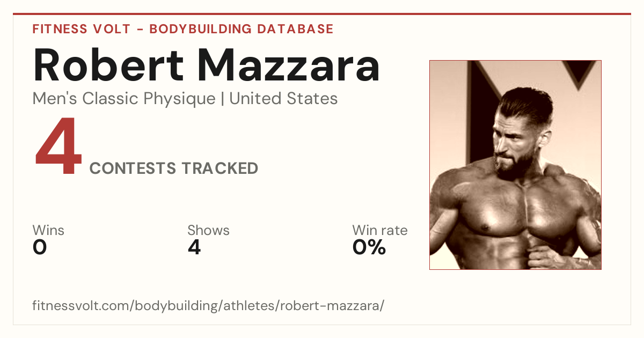Image resolution: width=644 pixels, height=338 pixels.
Task: Select the Robert Mazzara name heading
Action: (x=206, y=64)
